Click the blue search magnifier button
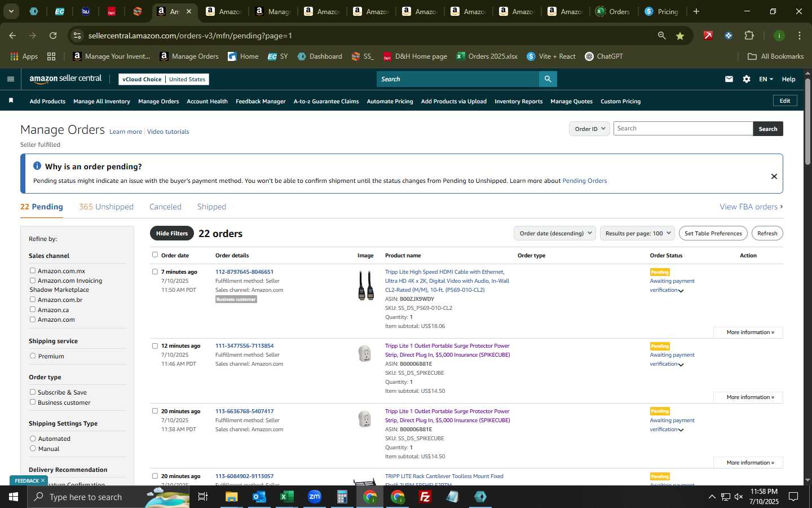The width and height of the screenshot is (812, 508). pyautogui.click(x=548, y=79)
